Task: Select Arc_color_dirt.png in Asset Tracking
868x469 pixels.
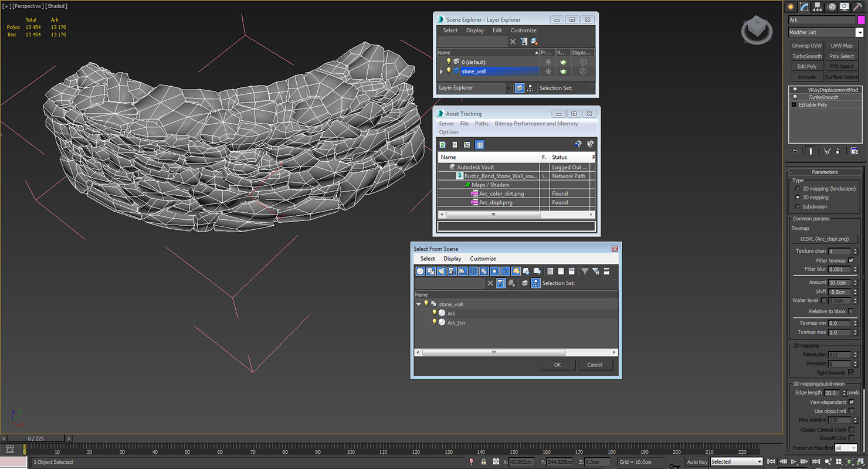Action: (x=501, y=193)
